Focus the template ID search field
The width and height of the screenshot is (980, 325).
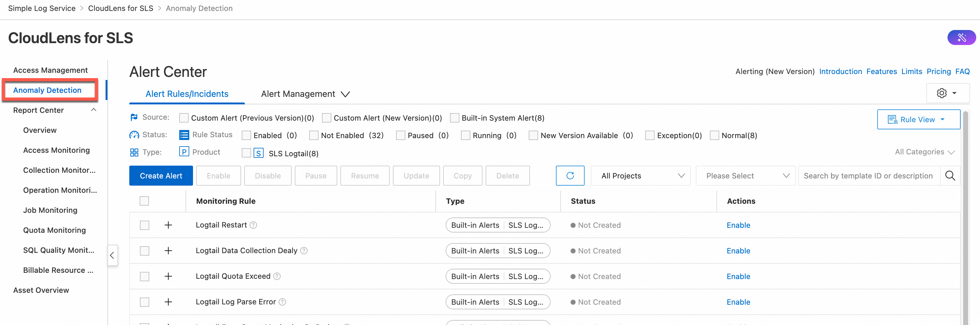coord(869,176)
